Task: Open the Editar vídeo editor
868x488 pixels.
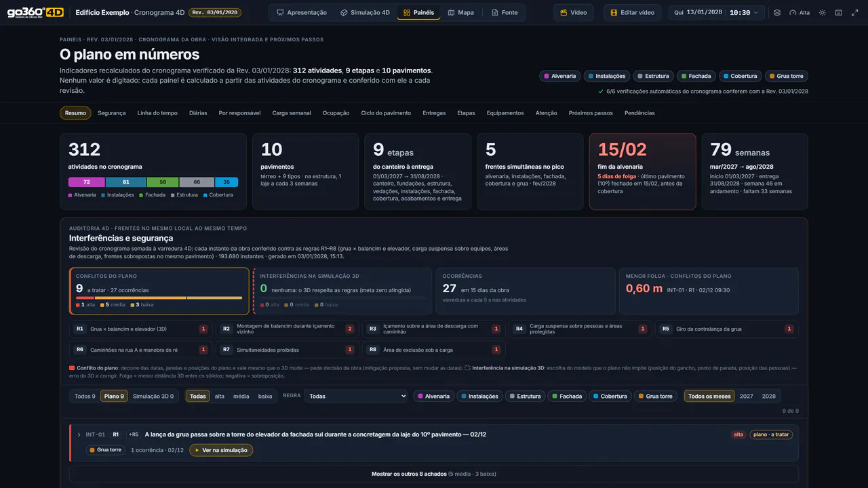Action: point(633,12)
